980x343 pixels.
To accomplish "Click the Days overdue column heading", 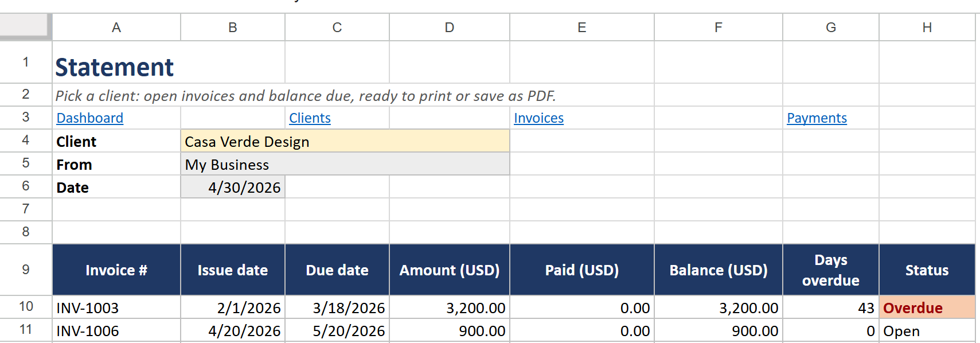I will pos(831,270).
